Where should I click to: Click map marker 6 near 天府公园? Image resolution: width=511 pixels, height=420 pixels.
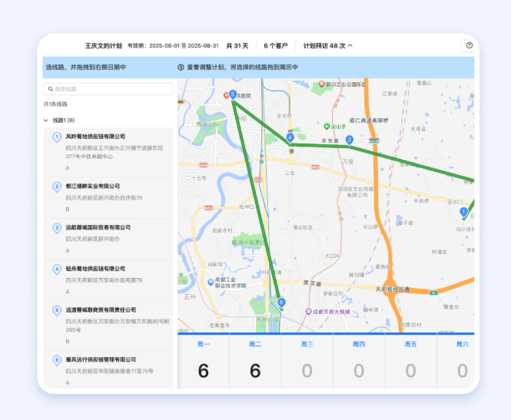point(281,303)
